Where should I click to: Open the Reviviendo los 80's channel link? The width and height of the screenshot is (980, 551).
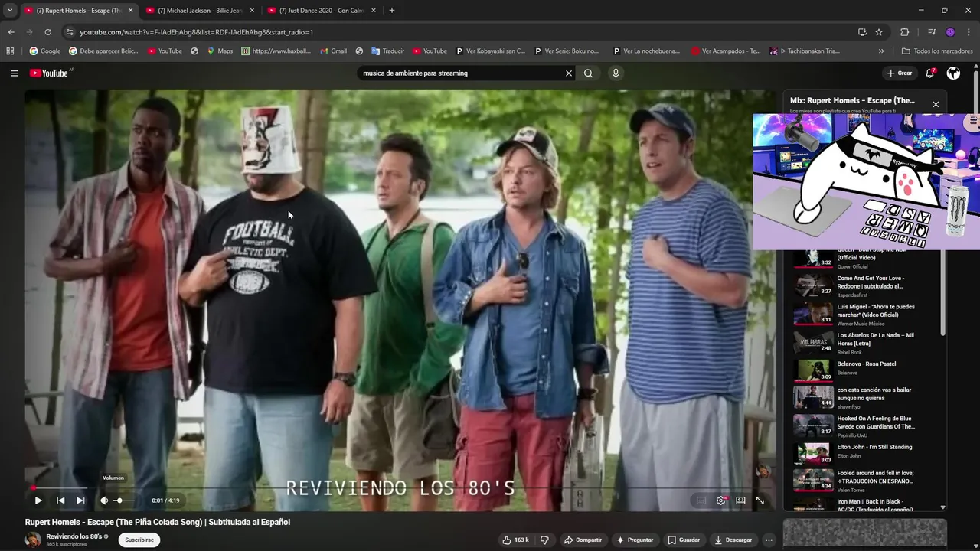tap(74, 536)
